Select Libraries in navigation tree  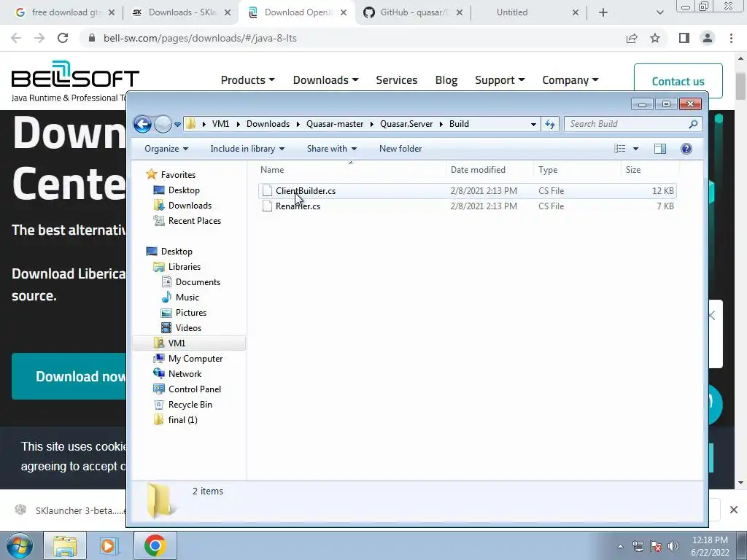(185, 267)
